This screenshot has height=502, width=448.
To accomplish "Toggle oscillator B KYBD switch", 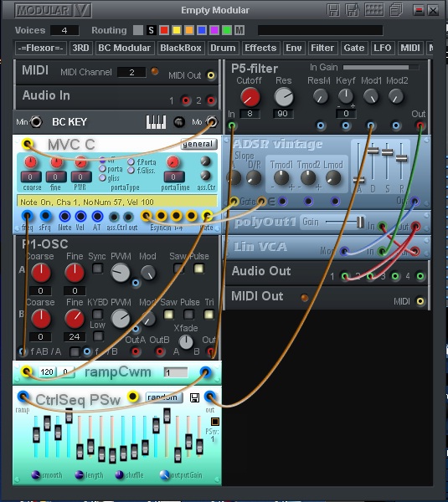I will pyautogui.click(x=97, y=315).
